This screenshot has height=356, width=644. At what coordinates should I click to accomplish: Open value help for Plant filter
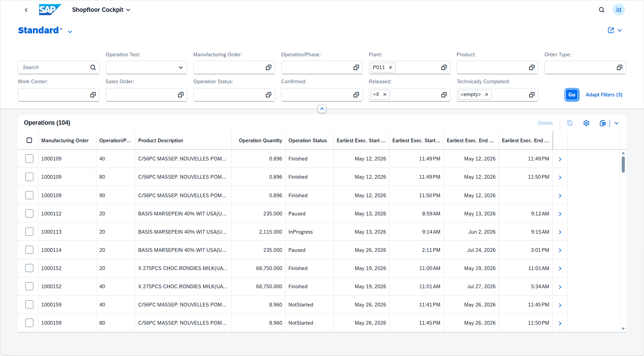444,67
